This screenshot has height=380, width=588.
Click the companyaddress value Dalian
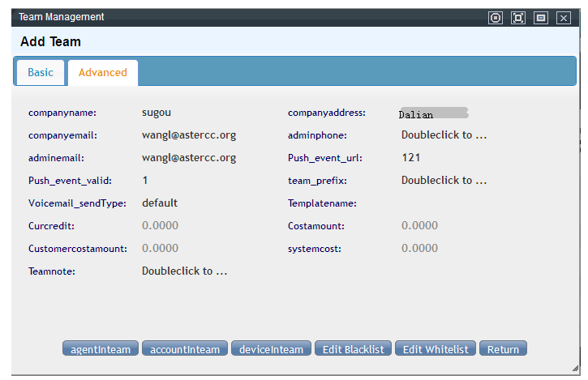pos(417,114)
